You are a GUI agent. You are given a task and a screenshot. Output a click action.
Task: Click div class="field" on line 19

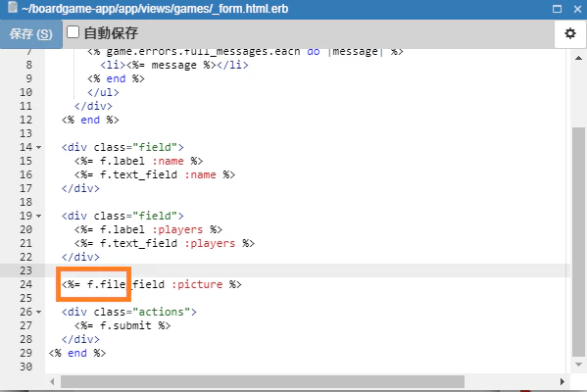coord(122,216)
